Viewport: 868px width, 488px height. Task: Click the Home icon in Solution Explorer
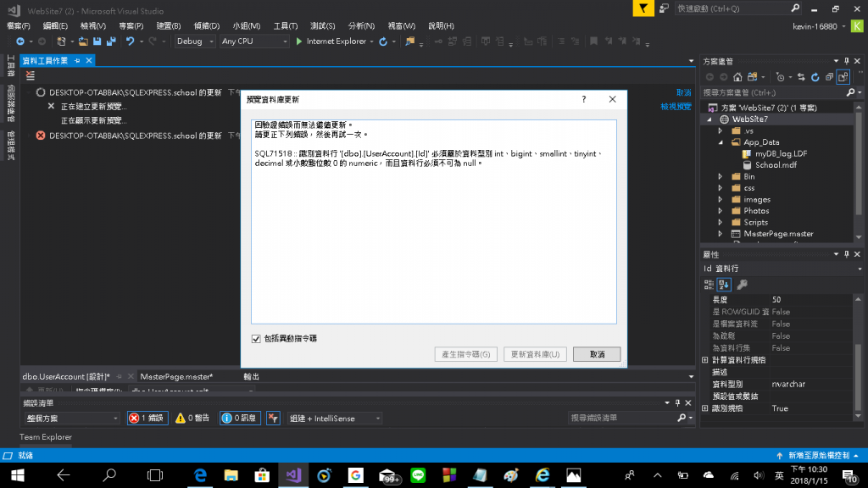737,77
